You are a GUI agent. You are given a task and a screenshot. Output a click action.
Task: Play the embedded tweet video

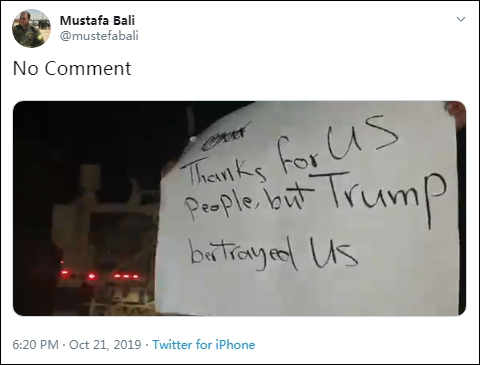[239, 208]
